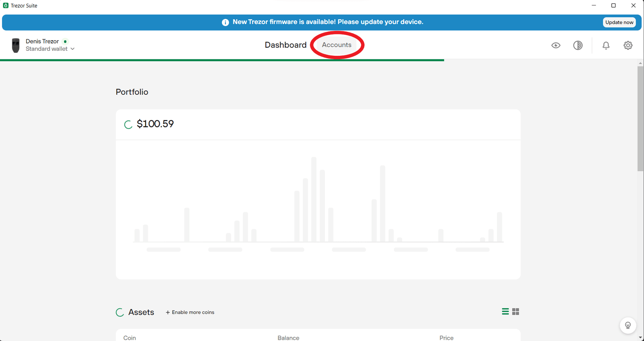Expand the Standard wallet dropdown
The height and width of the screenshot is (341, 644).
coord(50,49)
